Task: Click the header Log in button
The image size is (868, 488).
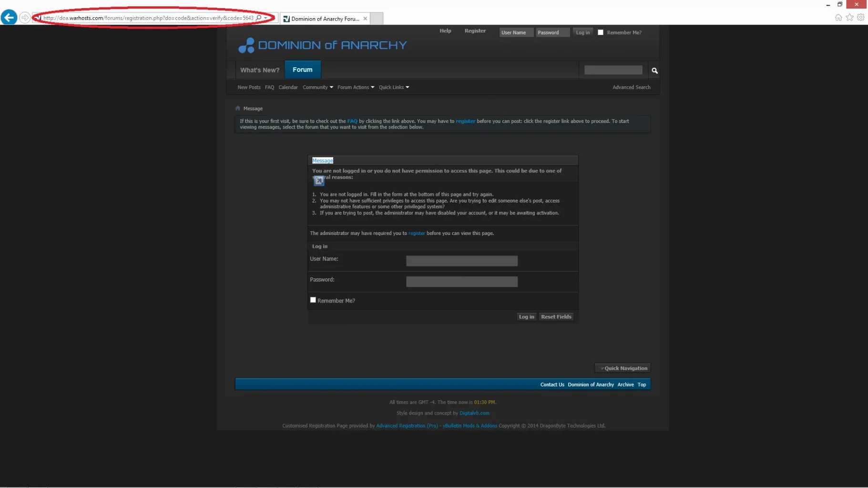Action: coord(583,32)
